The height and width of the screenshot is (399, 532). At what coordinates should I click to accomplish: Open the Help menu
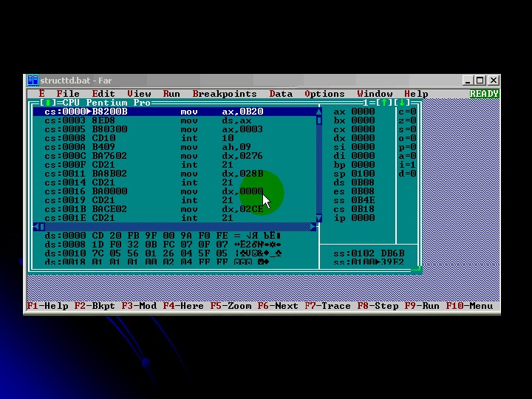(416, 93)
